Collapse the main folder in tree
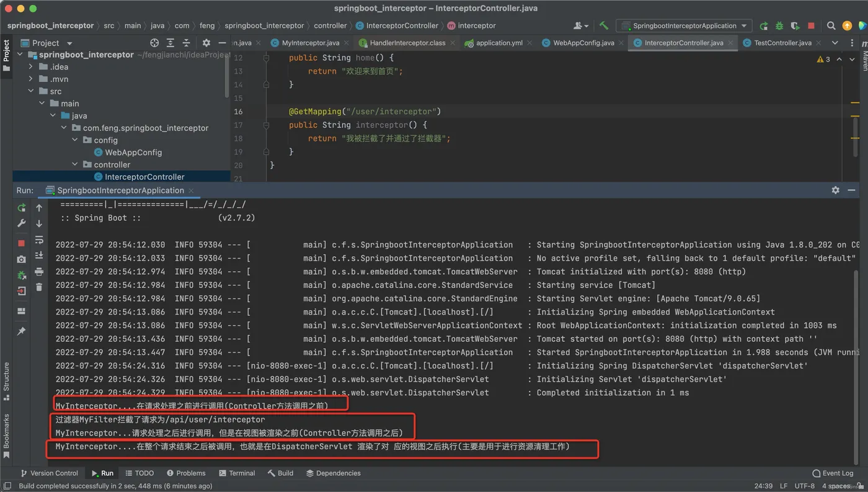The width and height of the screenshot is (868, 492). [42, 104]
